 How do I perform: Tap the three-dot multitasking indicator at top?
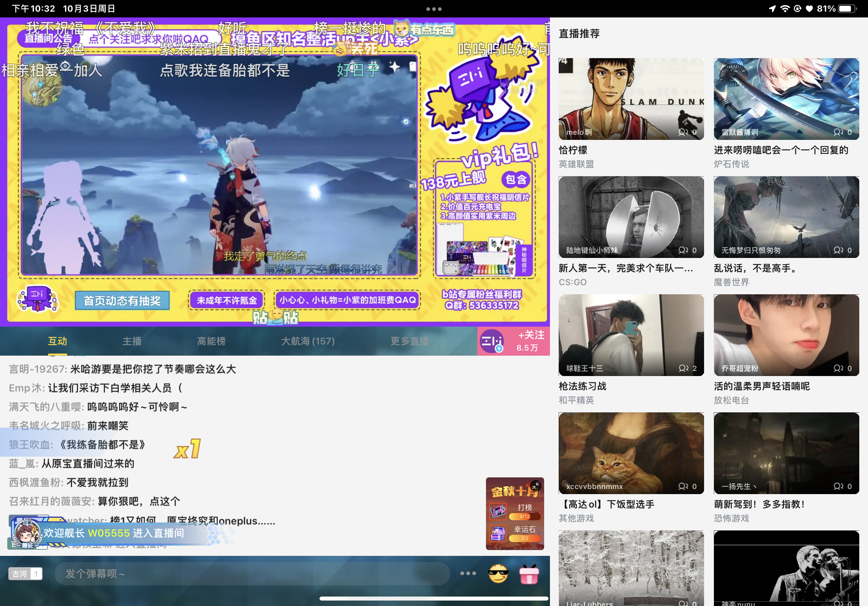[434, 9]
